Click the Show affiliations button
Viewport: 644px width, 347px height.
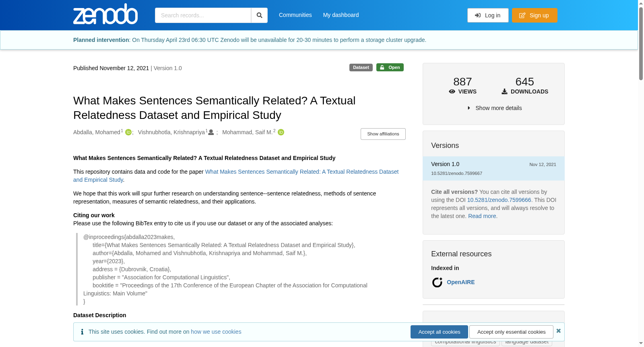point(383,134)
